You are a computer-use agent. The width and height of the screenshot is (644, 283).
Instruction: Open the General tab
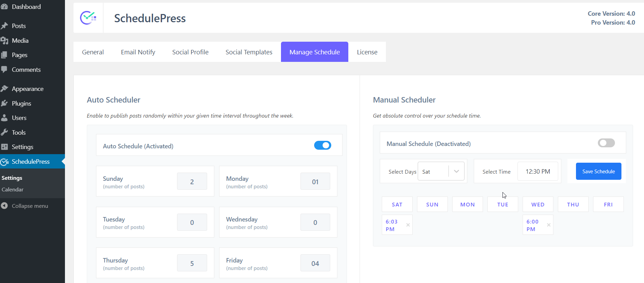click(x=93, y=52)
